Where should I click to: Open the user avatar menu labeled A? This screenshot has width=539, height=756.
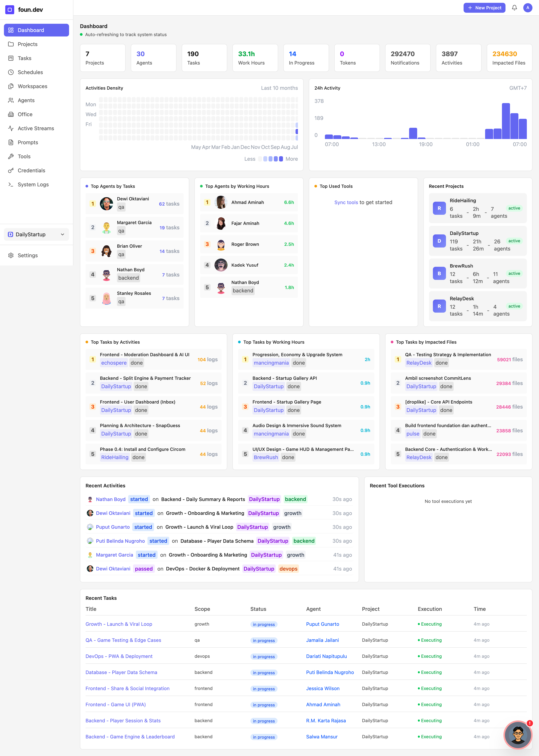pyautogui.click(x=527, y=8)
